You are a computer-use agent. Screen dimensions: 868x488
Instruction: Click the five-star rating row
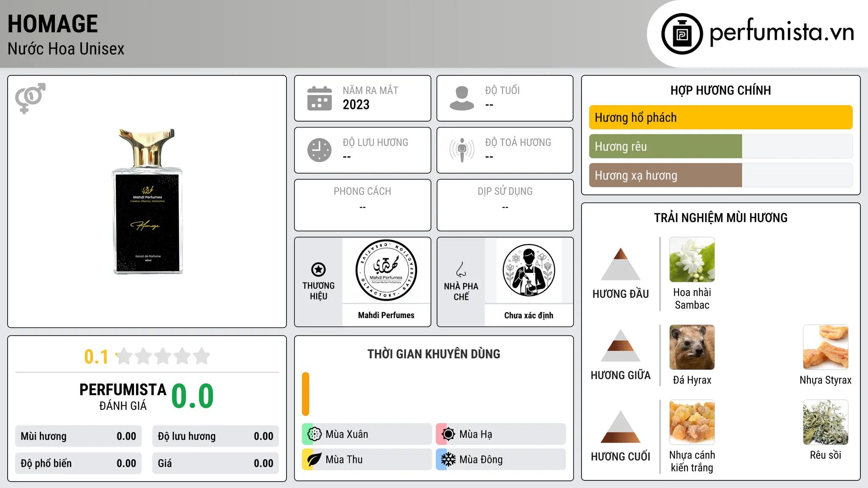163,356
